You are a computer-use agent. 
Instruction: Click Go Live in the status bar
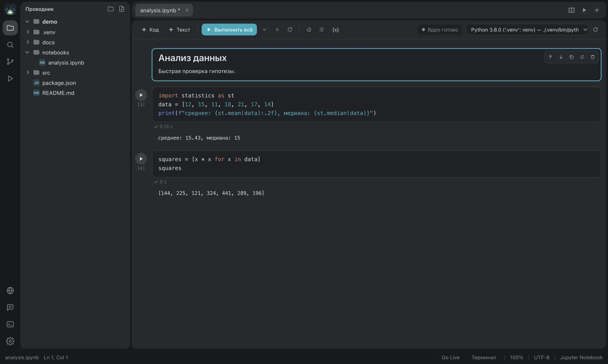(451, 357)
